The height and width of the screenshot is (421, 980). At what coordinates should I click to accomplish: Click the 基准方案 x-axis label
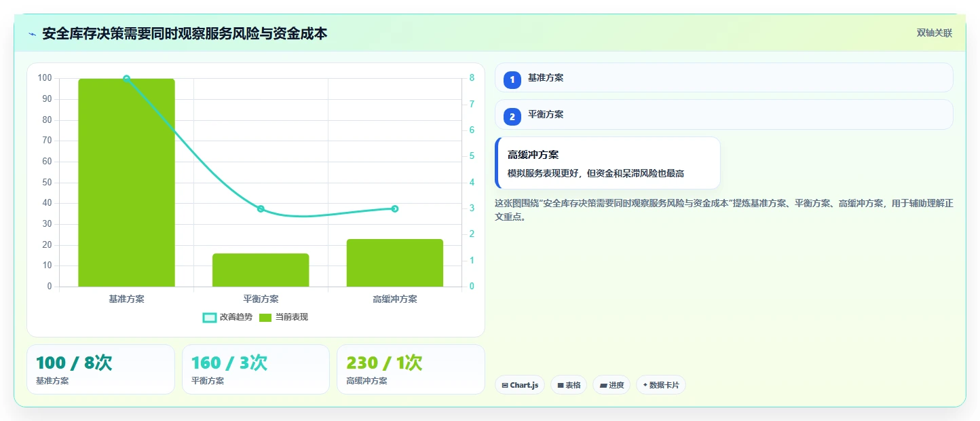click(x=126, y=299)
